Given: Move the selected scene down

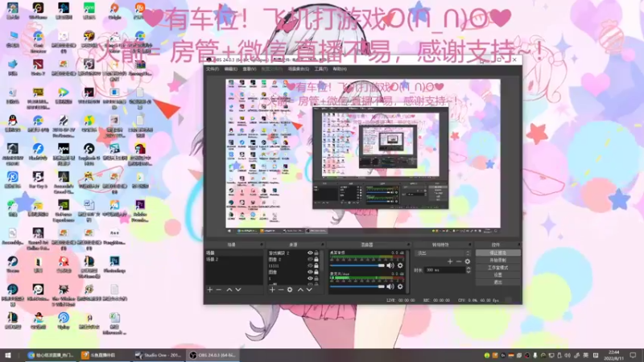Looking at the screenshot, I should [237, 290].
